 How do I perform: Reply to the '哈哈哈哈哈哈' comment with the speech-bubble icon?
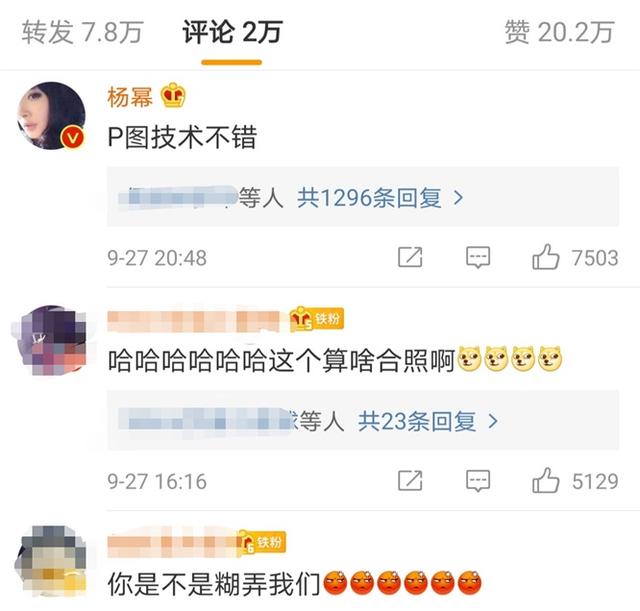tap(478, 481)
